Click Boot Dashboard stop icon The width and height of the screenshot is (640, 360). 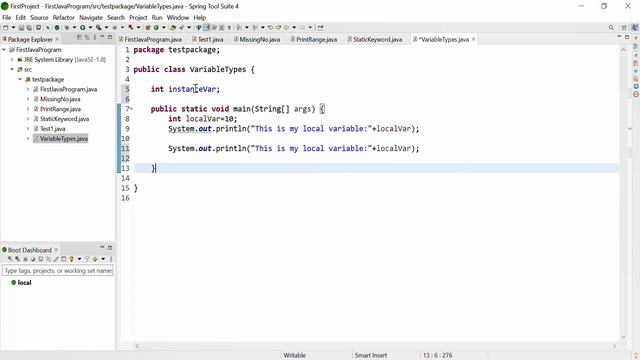coord(25,259)
